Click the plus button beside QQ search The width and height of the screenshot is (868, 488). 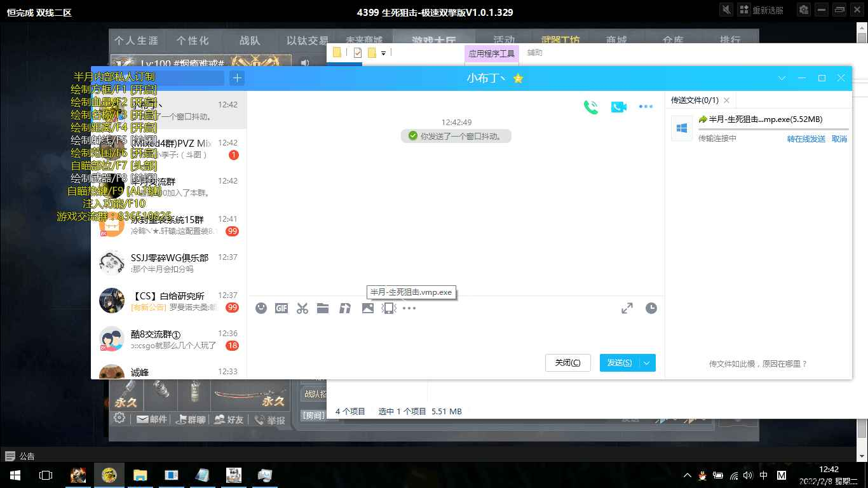point(237,78)
